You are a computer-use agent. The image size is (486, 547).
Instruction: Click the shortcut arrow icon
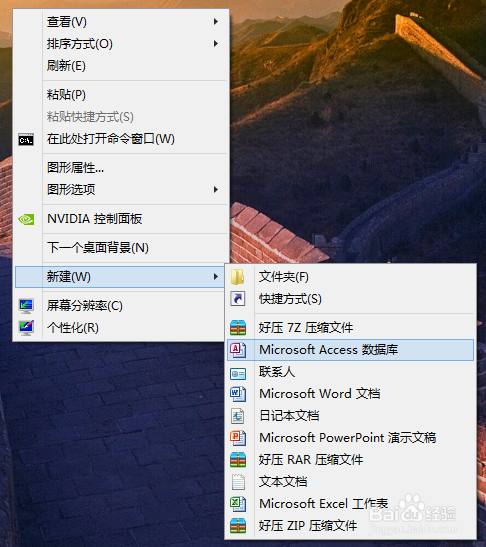click(238, 299)
